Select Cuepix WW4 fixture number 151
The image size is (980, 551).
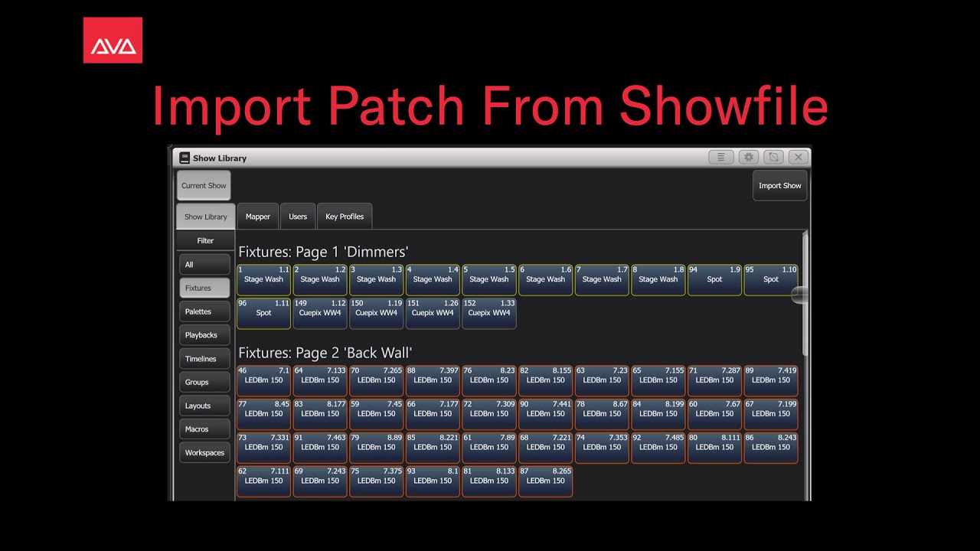[x=433, y=314]
